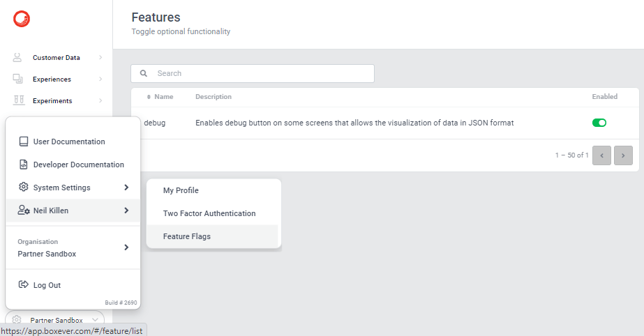Expand the Customer Data menu chevron
This screenshot has height=336, width=644.
point(100,58)
